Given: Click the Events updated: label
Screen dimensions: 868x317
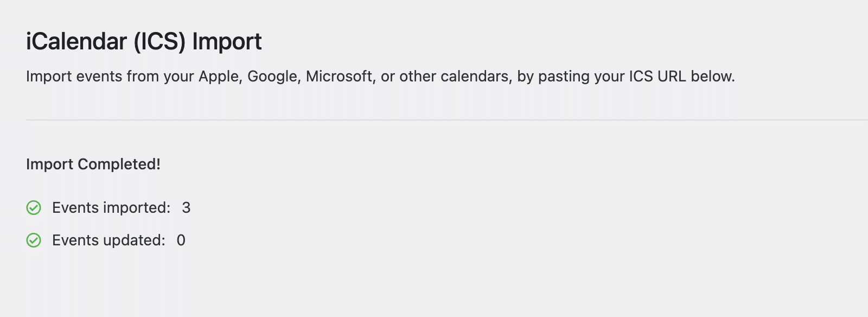Looking at the screenshot, I should tap(108, 240).
